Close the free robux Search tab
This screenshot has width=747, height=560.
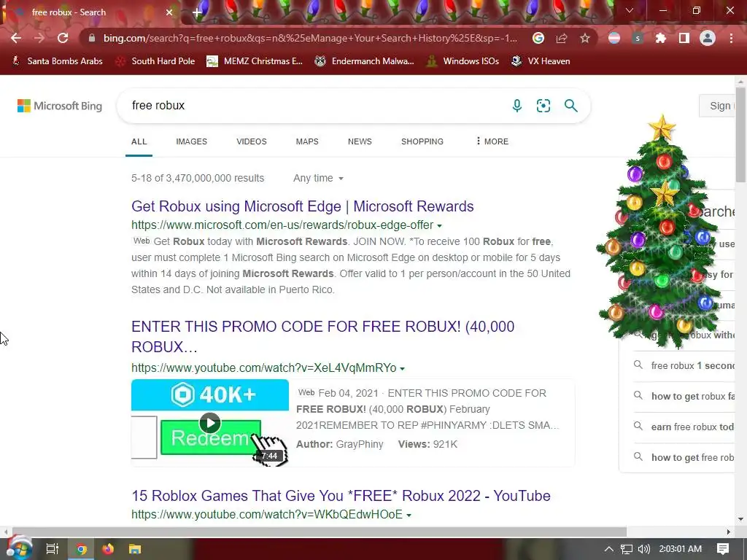pos(169,12)
